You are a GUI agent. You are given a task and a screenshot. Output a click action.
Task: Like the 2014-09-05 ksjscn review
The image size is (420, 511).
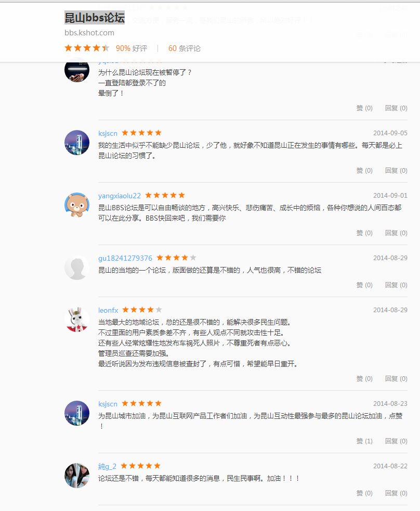point(364,171)
